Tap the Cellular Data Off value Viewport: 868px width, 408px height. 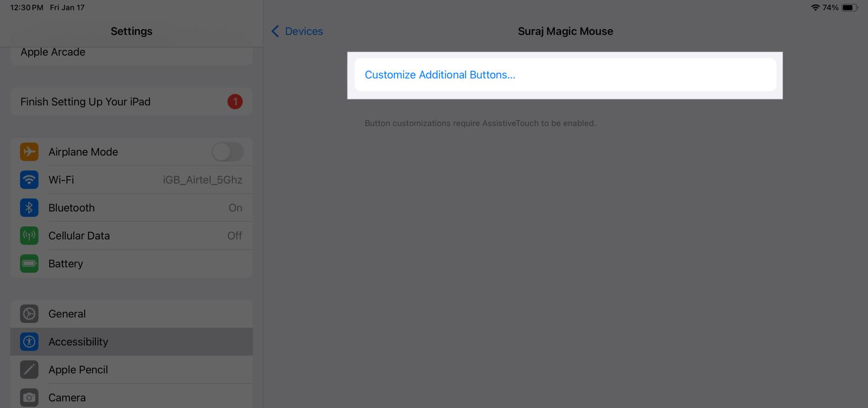click(x=235, y=235)
